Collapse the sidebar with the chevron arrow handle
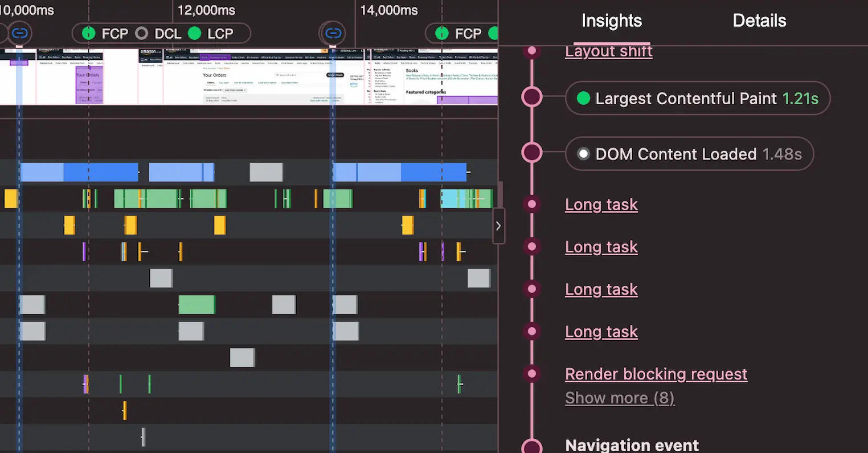Image resolution: width=868 pixels, height=453 pixels. point(498,226)
